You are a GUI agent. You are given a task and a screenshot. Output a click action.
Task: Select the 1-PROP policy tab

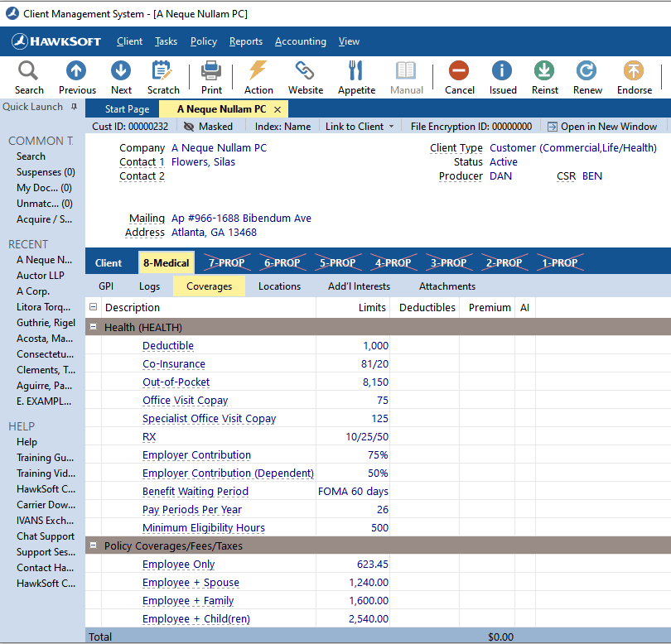click(x=560, y=262)
